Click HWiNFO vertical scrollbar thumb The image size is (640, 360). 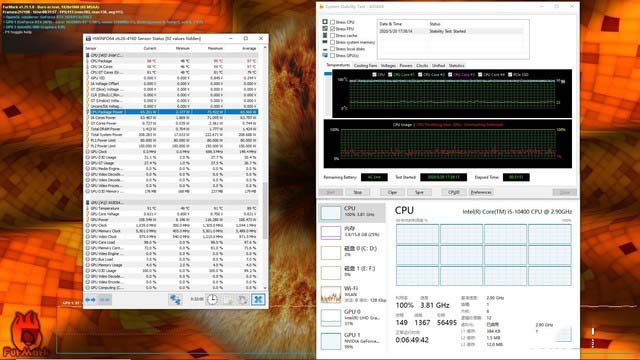pyautogui.click(x=265, y=210)
